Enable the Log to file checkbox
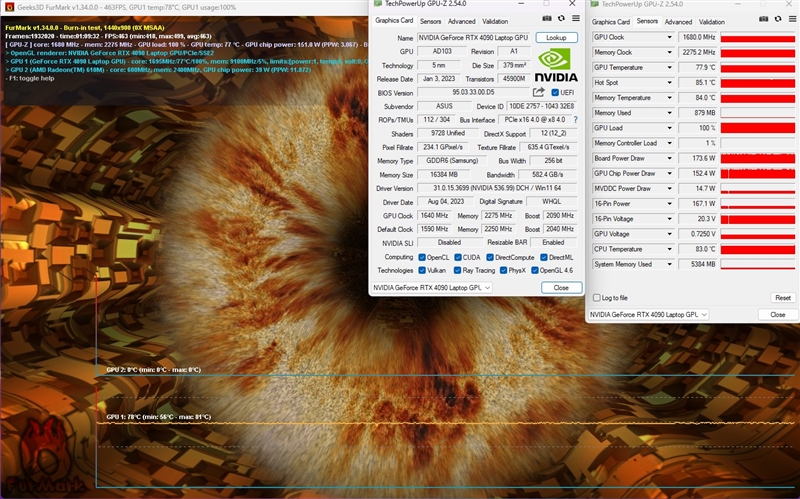This screenshot has width=800, height=499. [x=596, y=297]
